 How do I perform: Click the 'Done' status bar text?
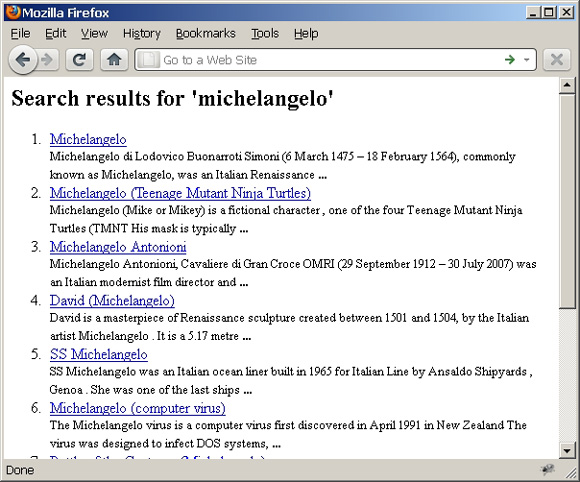click(20, 470)
